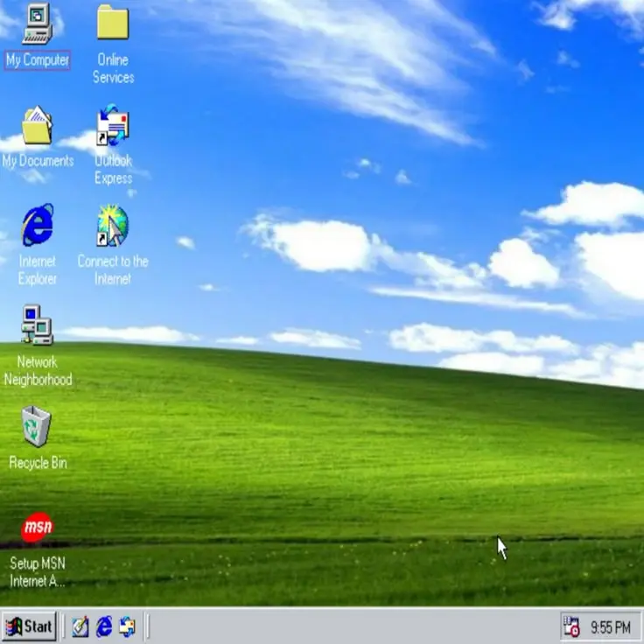Select the My Documents desktop icon
This screenshot has width=644, height=644.
coord(37,127)
